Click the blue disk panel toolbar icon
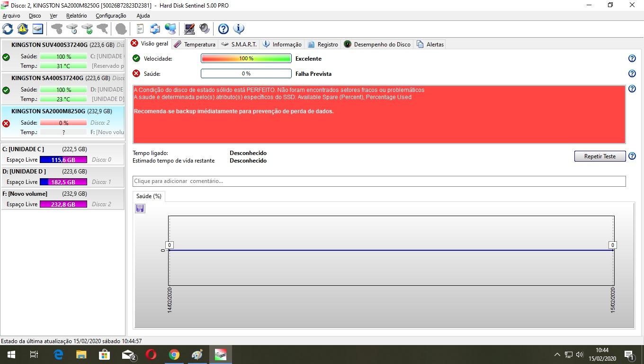Image resolution: width=644 pixels, height=364 pixels. (x=38, y=29)
